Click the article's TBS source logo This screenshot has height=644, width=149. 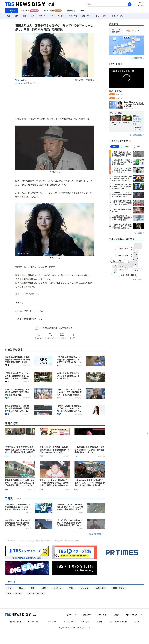pos(17,80)
